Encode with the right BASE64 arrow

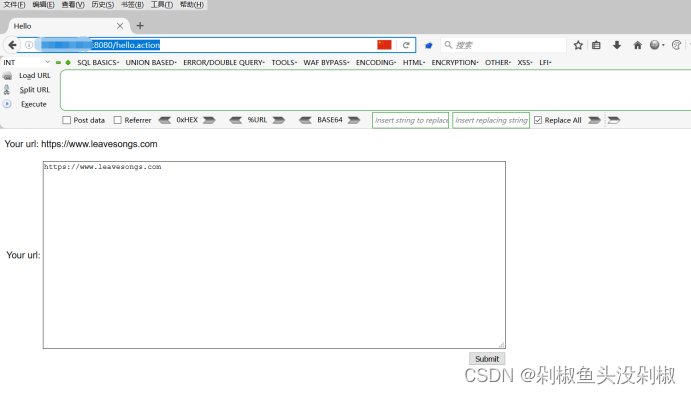[x=353, y=120]
